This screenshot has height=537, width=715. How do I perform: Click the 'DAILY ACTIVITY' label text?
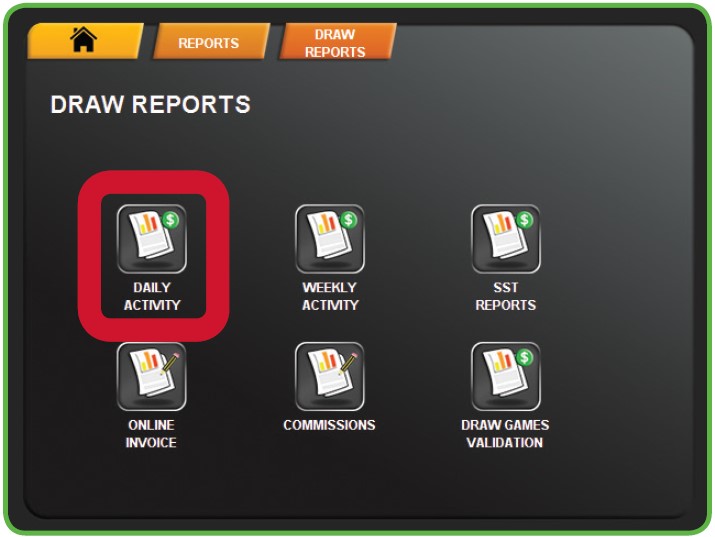(152, 296)
